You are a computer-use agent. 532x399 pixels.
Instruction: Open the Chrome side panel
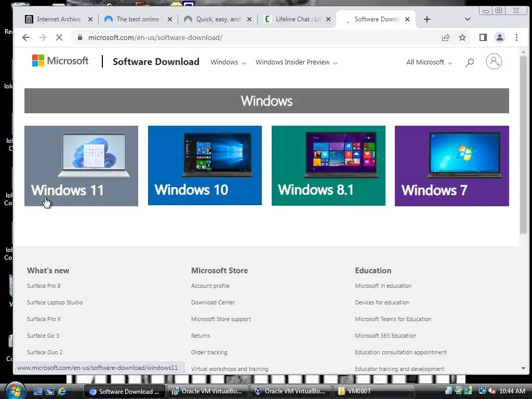[x=483, y=37]
